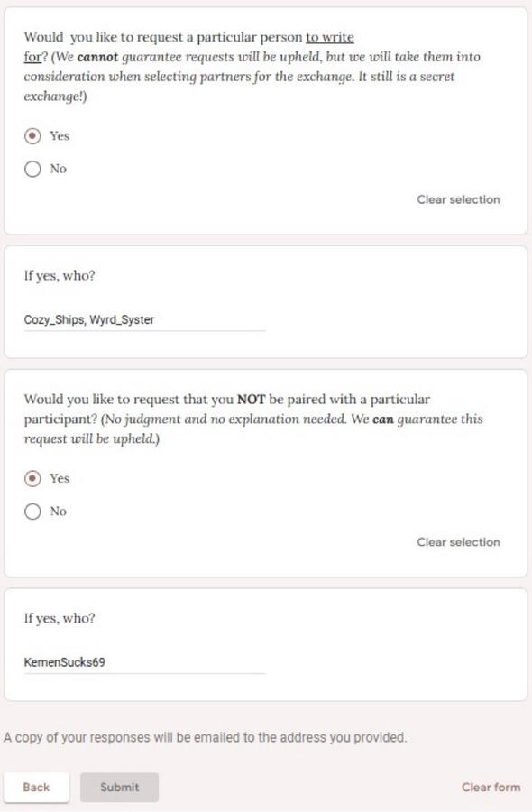Click Clear selection under the NOT-paired question
The height and width of the screenshot is (812, 532).
coord(458,542)
